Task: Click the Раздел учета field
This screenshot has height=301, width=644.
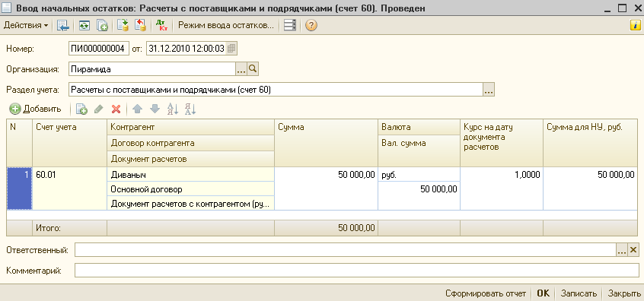Action: pyautogui.click(x=276, y=90)
